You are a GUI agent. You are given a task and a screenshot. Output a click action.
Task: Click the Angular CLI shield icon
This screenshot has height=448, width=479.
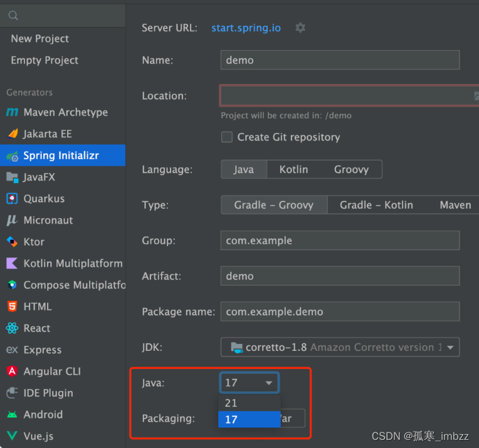tap(12, 372)
